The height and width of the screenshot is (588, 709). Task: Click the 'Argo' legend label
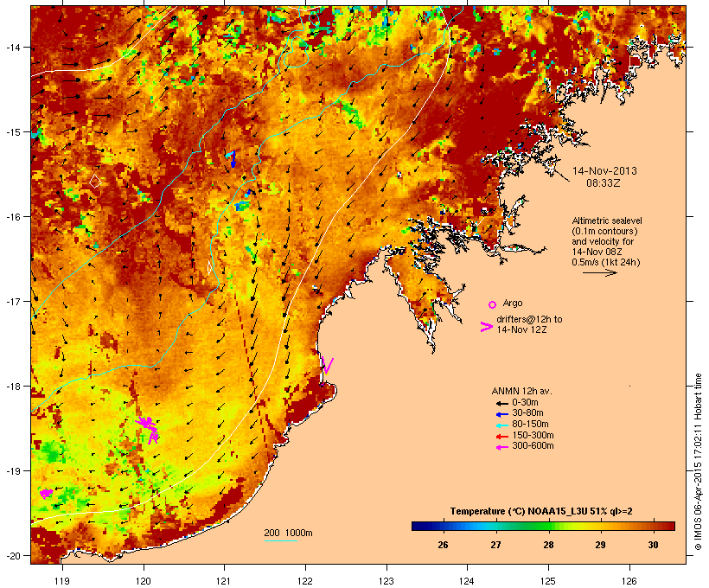[513, 303]
